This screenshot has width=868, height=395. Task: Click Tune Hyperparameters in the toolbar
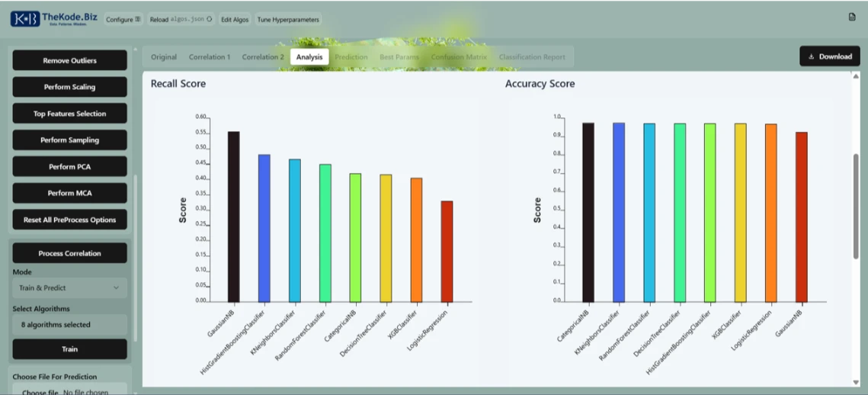pyautogui.click(x=288, y=20)
